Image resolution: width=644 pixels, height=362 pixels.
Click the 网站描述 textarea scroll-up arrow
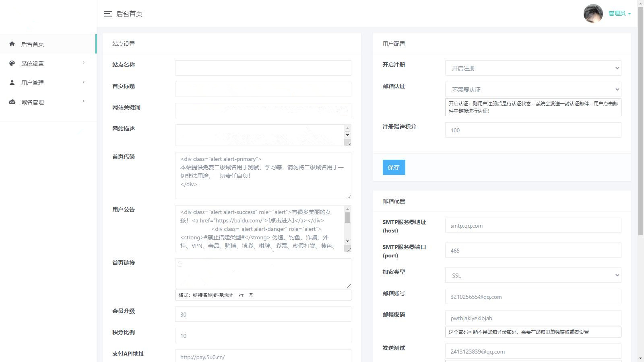tap(347, 128)
